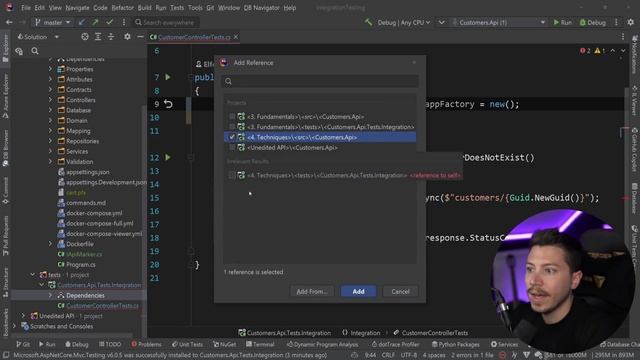Viewport: 640px width, 360px height.
Task: Click the locate in solution target icon
Action: click(84, 37)
